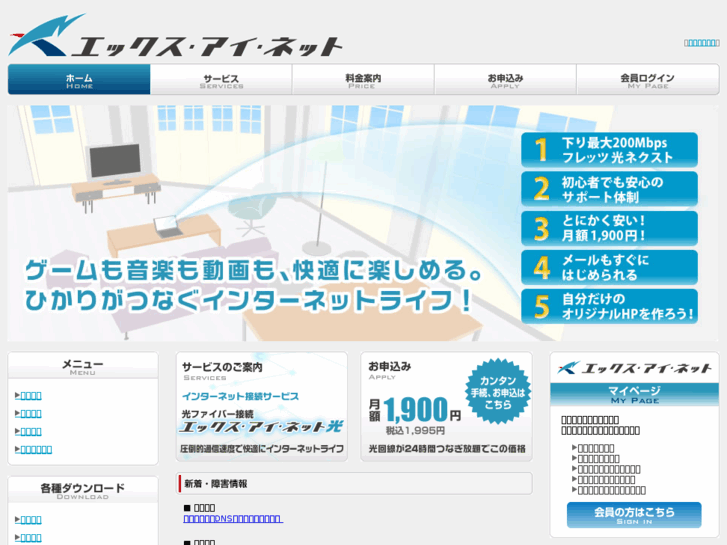Select banner item 3 とにかく安い 月額1,900円
Viewport: 727px width, 545px height.
[x=609, y=228]
